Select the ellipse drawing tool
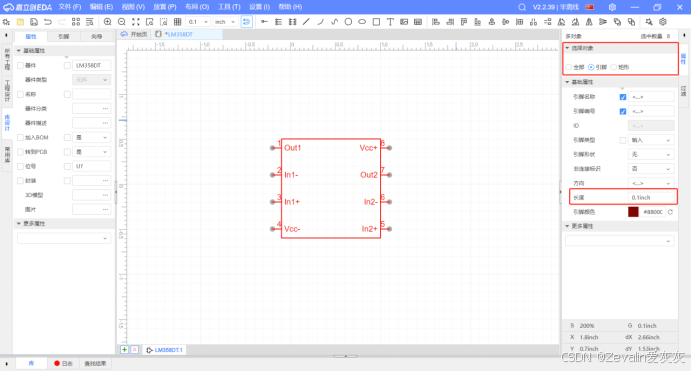Screen dimensions: 692x371 pos(362,22)
